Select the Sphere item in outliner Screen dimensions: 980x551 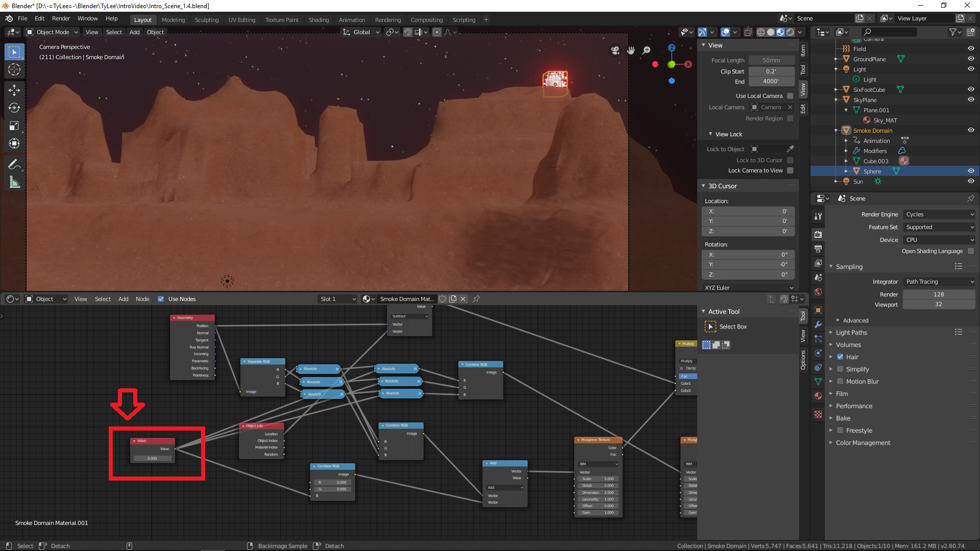pyautogui.click(x=872, y=171)
